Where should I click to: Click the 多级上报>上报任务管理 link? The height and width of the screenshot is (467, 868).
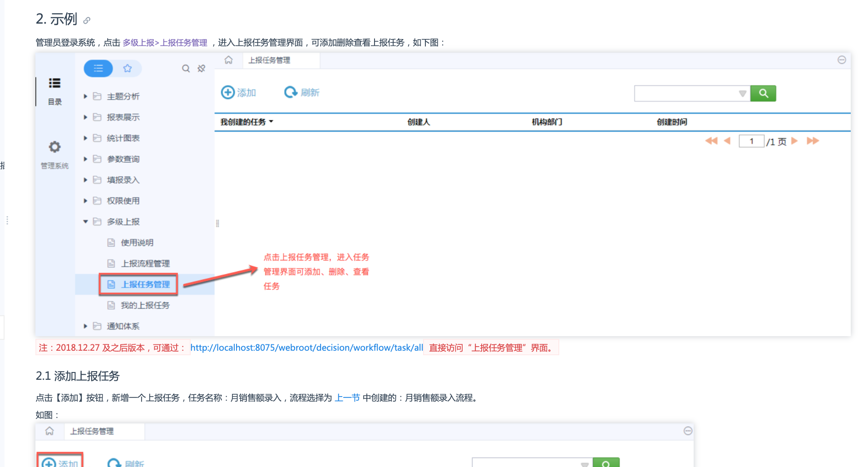tap(165, 43)
